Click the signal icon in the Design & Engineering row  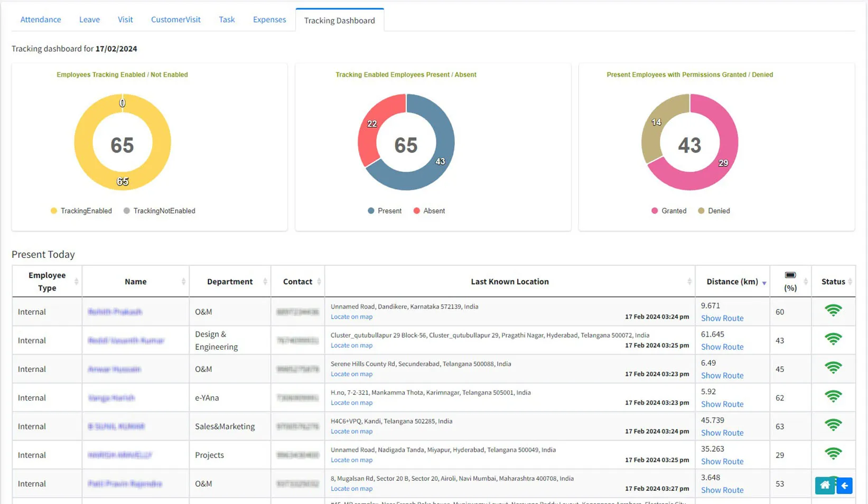834,339
